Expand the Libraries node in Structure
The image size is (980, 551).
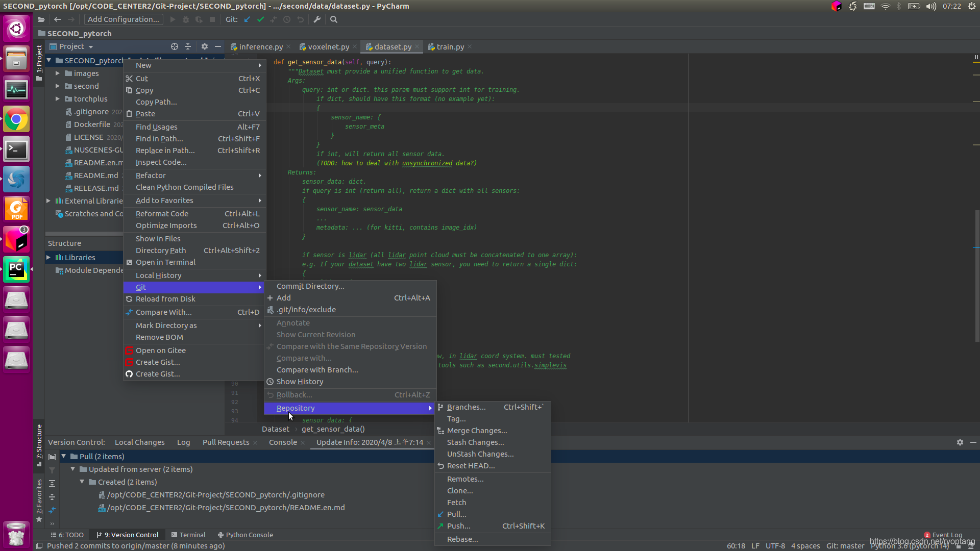pos(48,258)
